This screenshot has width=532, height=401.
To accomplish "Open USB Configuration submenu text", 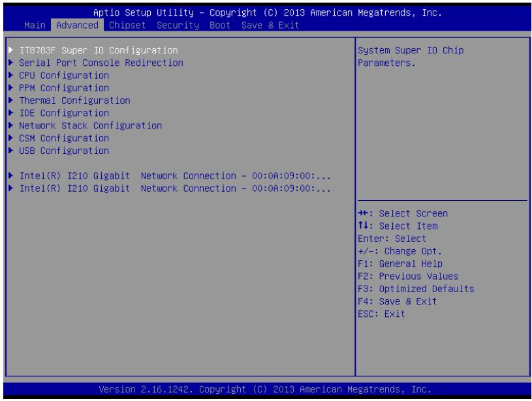I will coord(64,151).
